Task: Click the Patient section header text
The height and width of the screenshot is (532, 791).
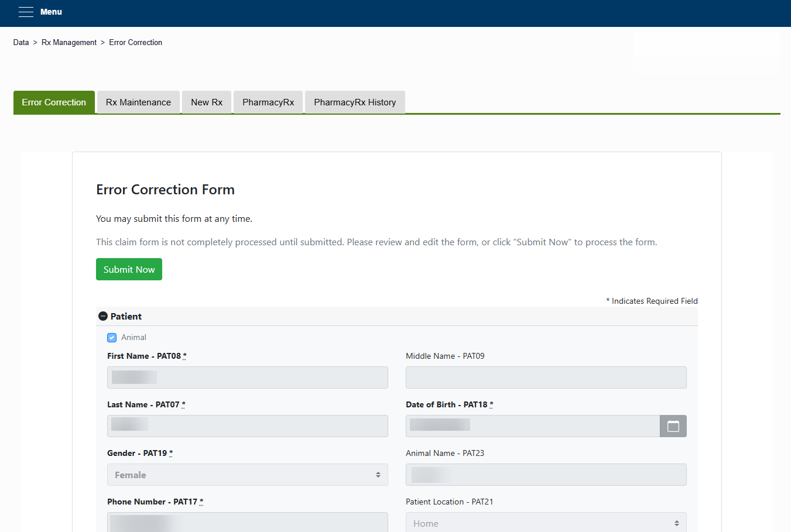Action: click(x=126, y=316)
